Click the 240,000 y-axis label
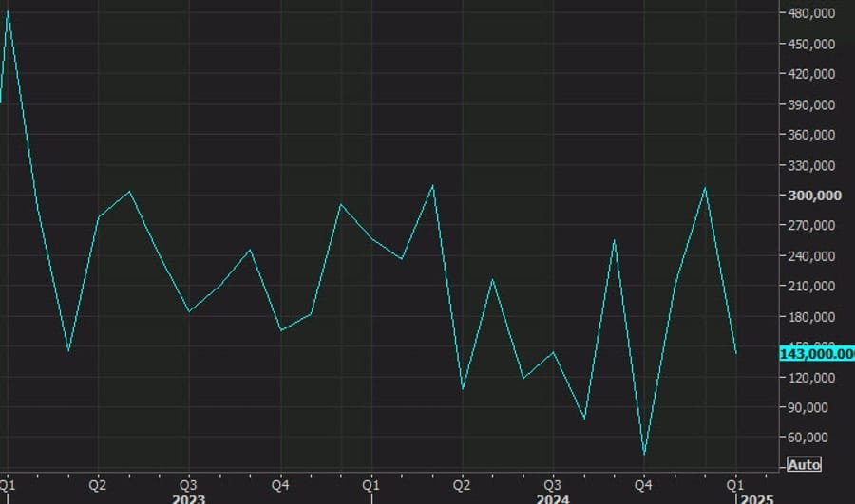This screenshot has width=855, height=504. (810, 256)
